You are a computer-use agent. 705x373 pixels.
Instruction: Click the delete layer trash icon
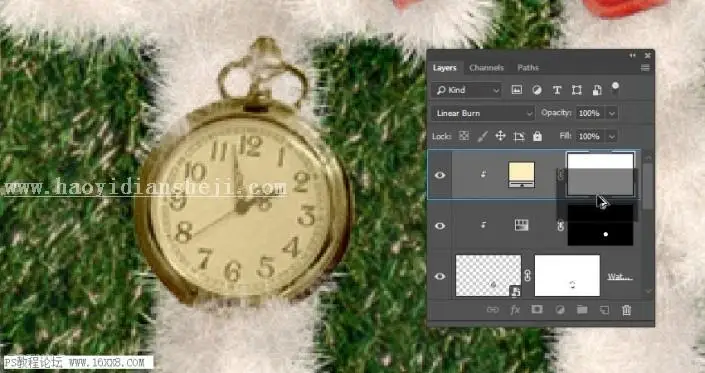[626, 310]
